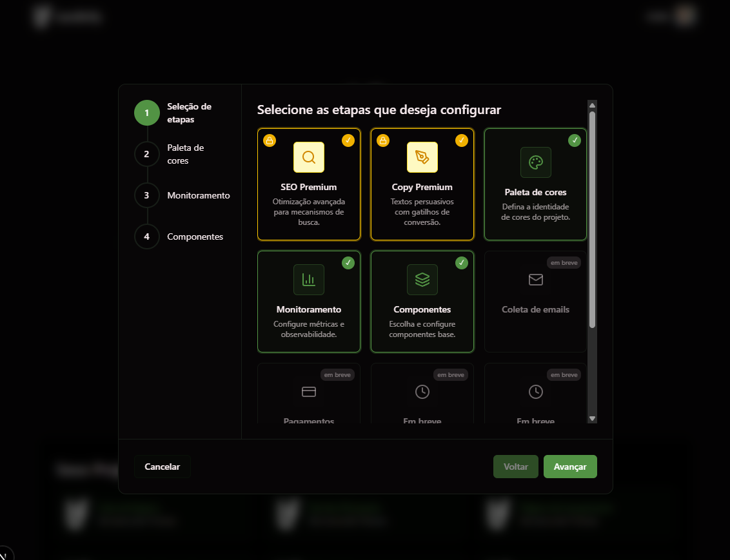Deselect the Monitoramento card checkmark

[348, 262]
